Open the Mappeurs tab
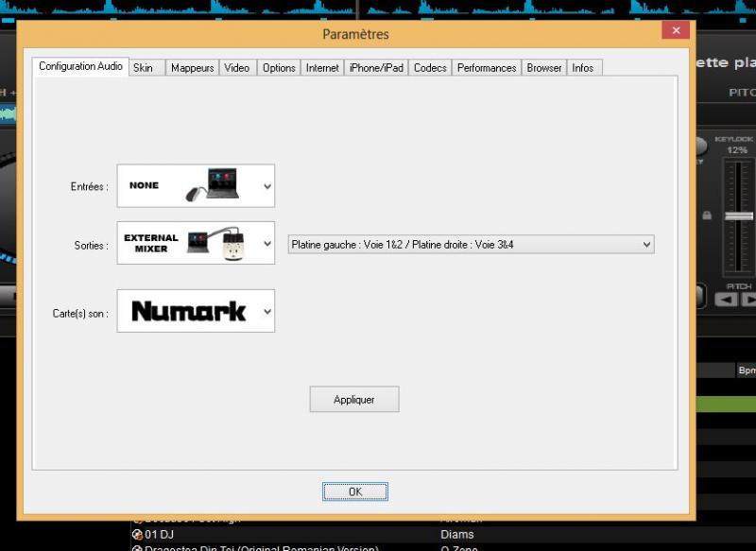756x551 pixels. tap(192, 68)
